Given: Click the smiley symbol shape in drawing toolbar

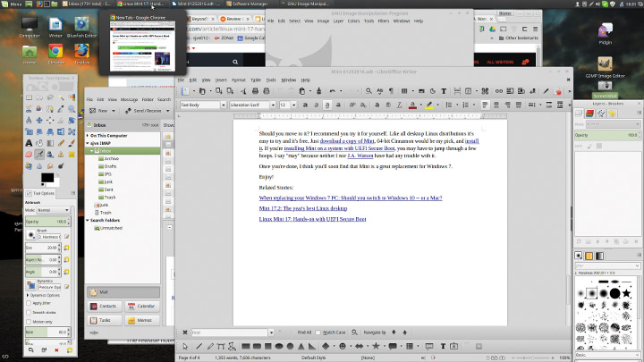Looking at the screenshot, I should tap(343, 347).
